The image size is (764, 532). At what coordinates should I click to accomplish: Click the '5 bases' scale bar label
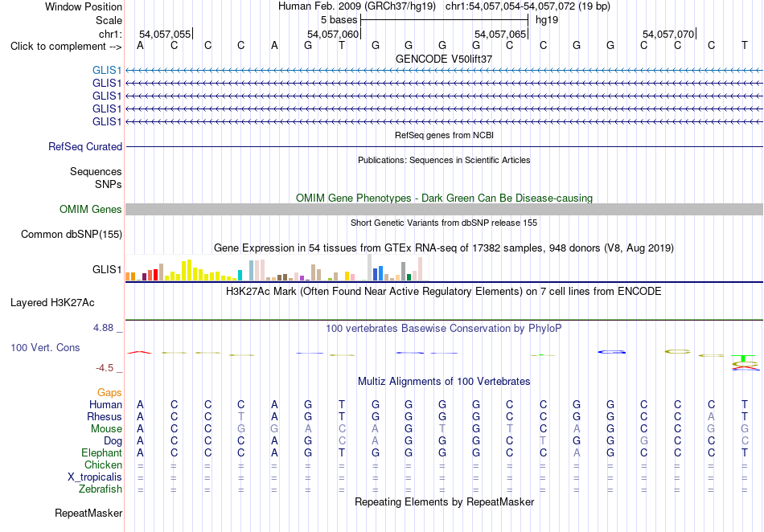[339, 20]
